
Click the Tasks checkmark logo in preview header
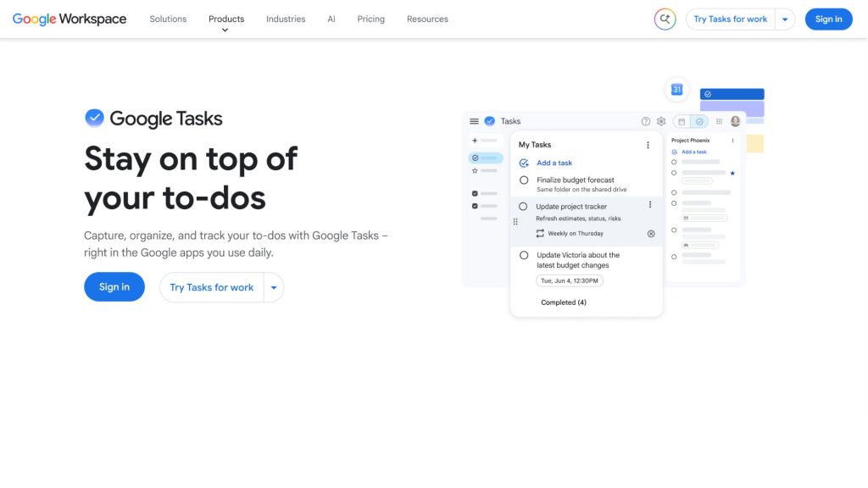(x=489, y=121)
